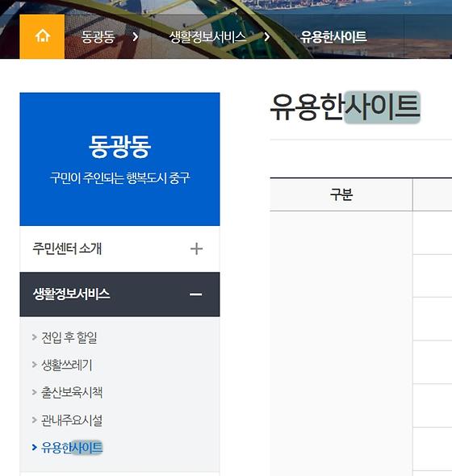Click the 동광동 sidebar title
Image resolution: width=452 pixels, height=476 pixels.
[119, 147]
